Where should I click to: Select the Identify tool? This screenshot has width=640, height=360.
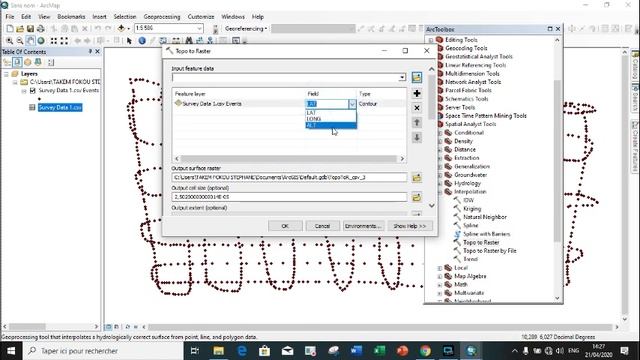pos(142,41)
